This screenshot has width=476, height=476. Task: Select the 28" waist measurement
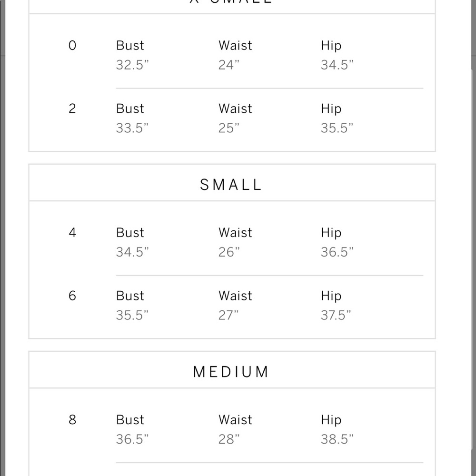(229, 439)
